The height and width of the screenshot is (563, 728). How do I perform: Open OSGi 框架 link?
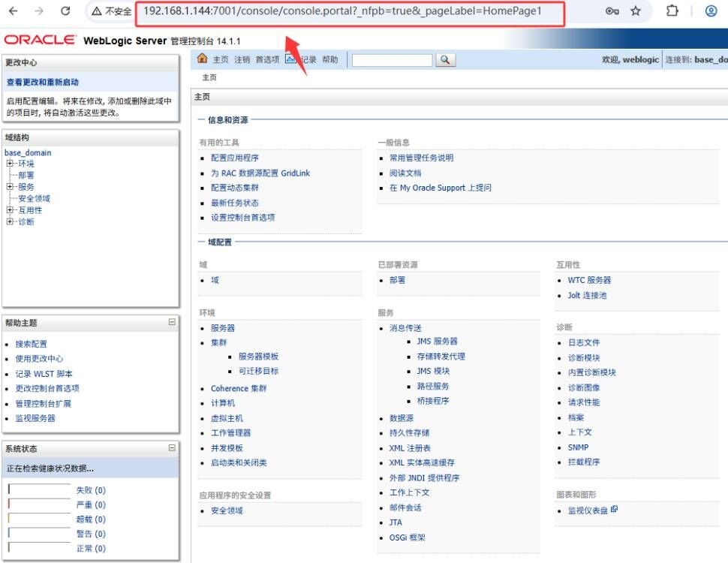408,537
